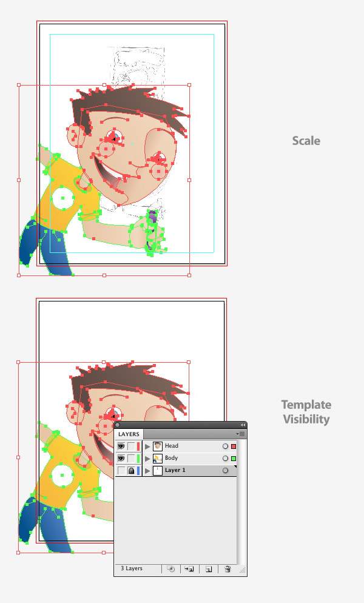Click the Create New Layer icon

click(208, 569)
